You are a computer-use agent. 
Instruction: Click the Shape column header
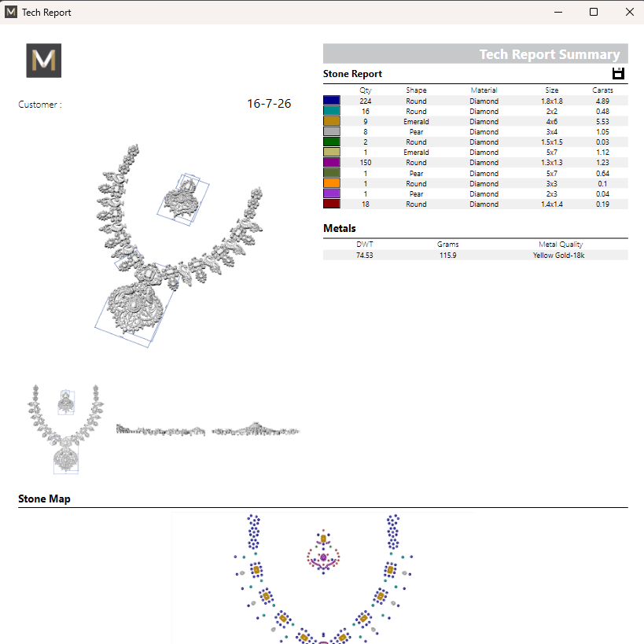(x=416, y=90)
